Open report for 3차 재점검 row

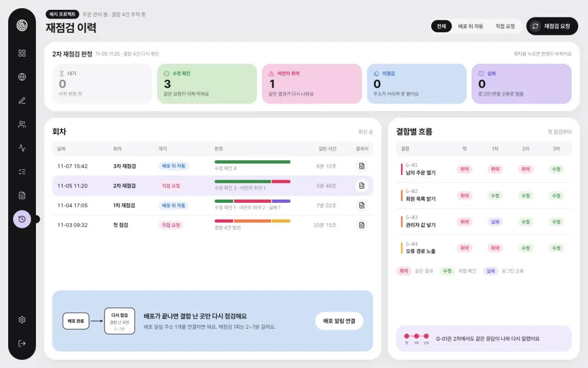click(362, 166)
